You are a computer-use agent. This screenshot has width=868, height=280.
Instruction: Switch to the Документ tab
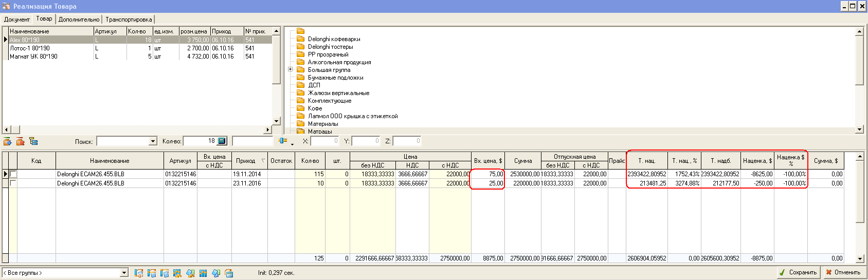17,19
